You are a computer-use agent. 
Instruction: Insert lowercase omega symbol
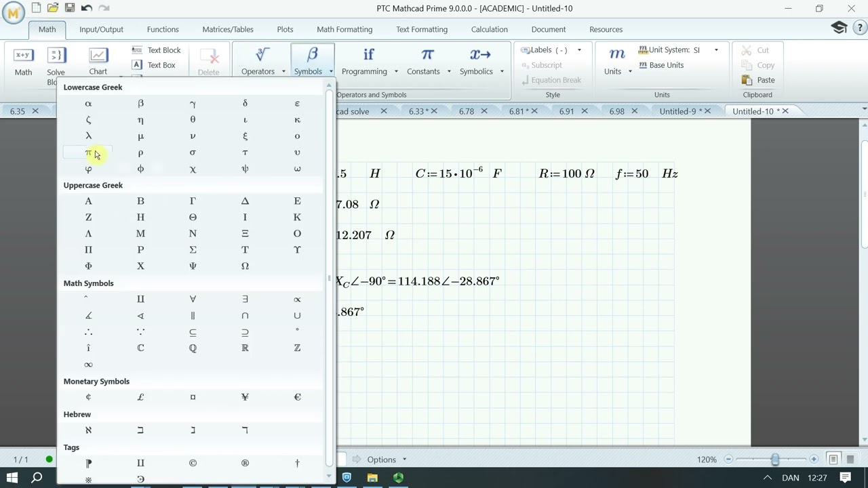(x=297, y=169)
